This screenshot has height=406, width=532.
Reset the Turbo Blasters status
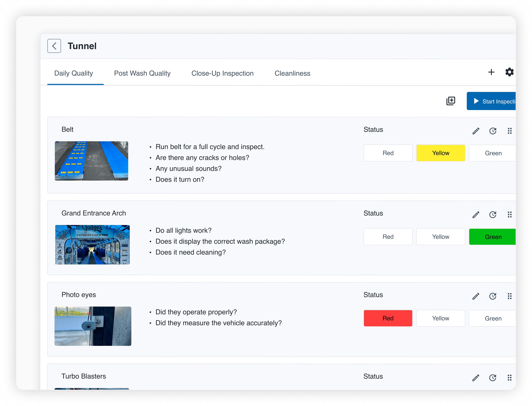pos(493,377)
